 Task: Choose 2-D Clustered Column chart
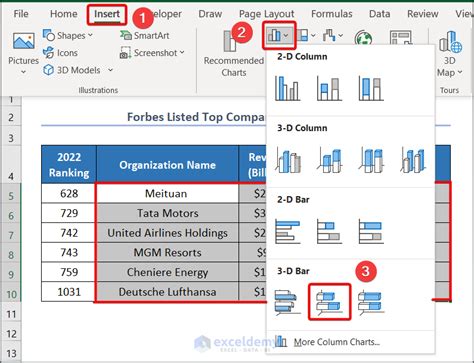pyautogui.click(x=287, y=88)
